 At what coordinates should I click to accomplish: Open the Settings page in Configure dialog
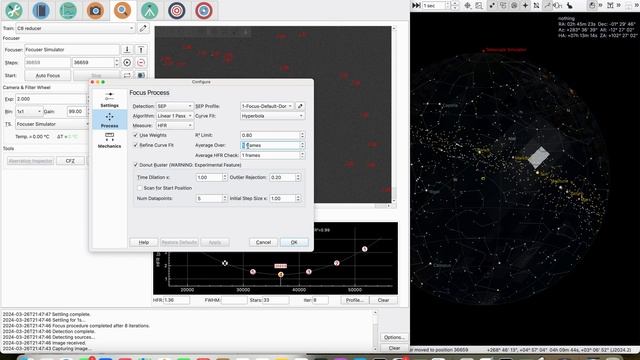(109, 100)
